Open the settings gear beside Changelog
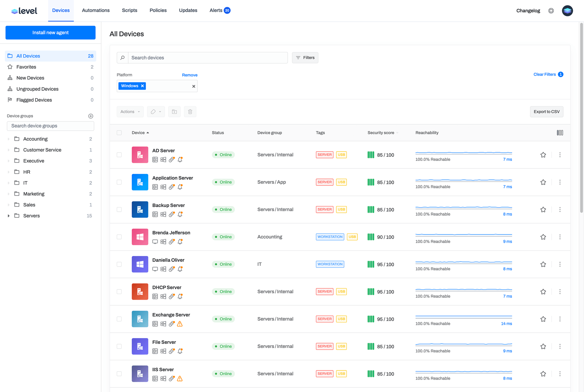Image resolution: width=584 pixels, height=392 pixels. [551, 11]
